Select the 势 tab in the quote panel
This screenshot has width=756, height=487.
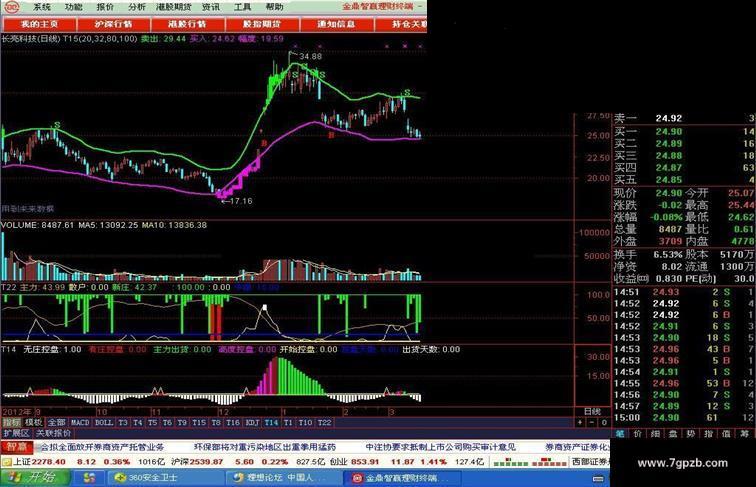(691, 433)
